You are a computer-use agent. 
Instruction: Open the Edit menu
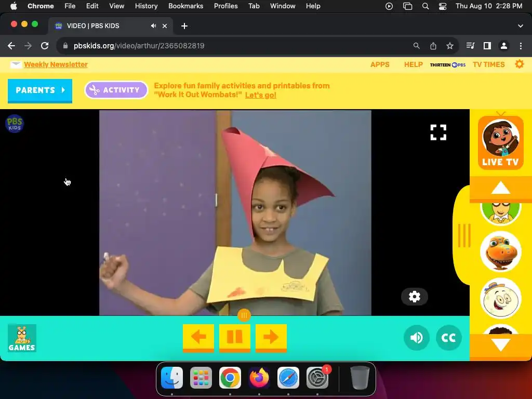[x=92, y=6]
